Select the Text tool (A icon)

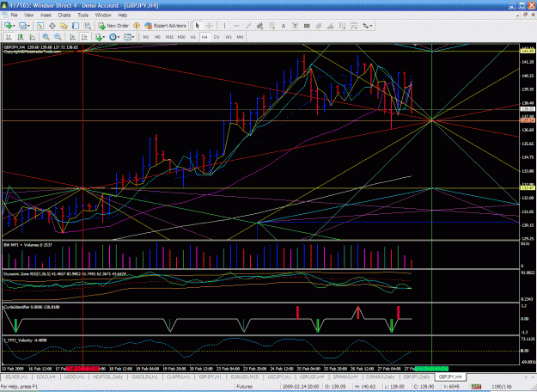[x=284, y=26]
